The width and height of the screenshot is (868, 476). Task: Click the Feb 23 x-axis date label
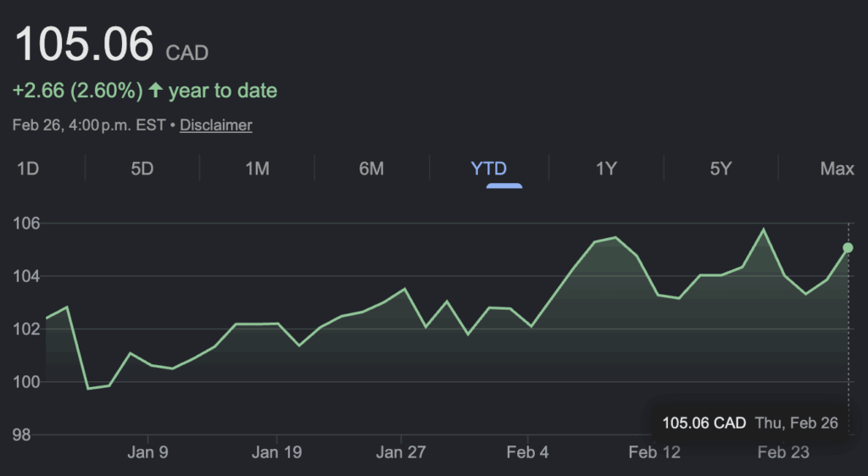tap(782, 453)
